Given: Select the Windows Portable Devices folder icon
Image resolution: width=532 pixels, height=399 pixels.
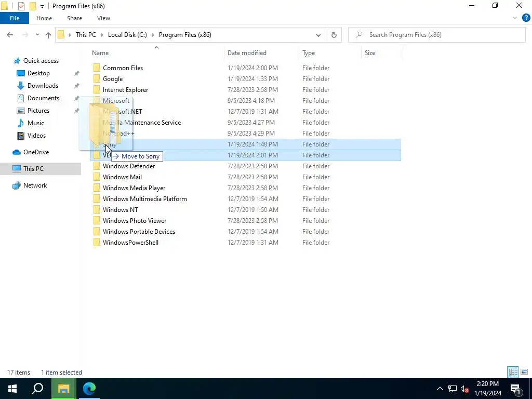Looking at the screenshot, I should pos(97,232).
